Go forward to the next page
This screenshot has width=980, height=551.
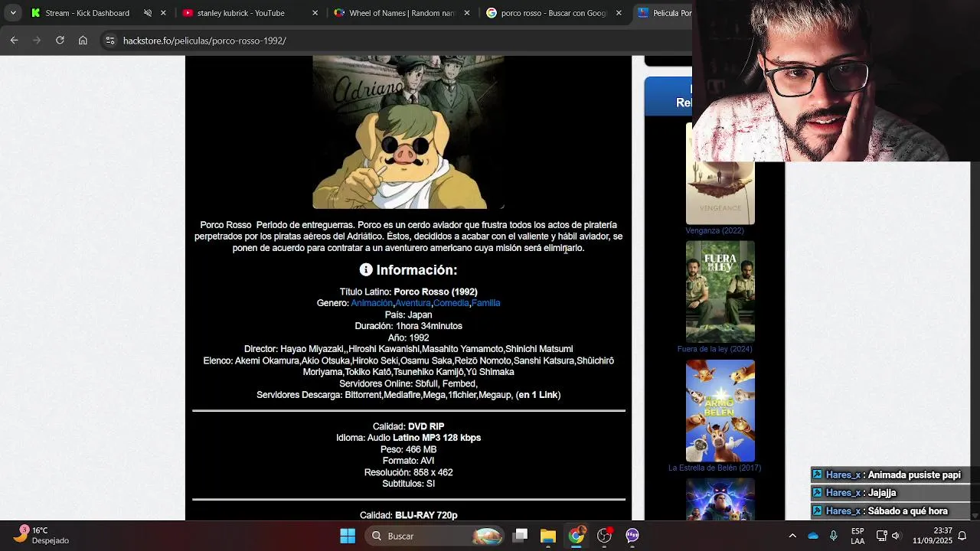[x=36, y=40]
